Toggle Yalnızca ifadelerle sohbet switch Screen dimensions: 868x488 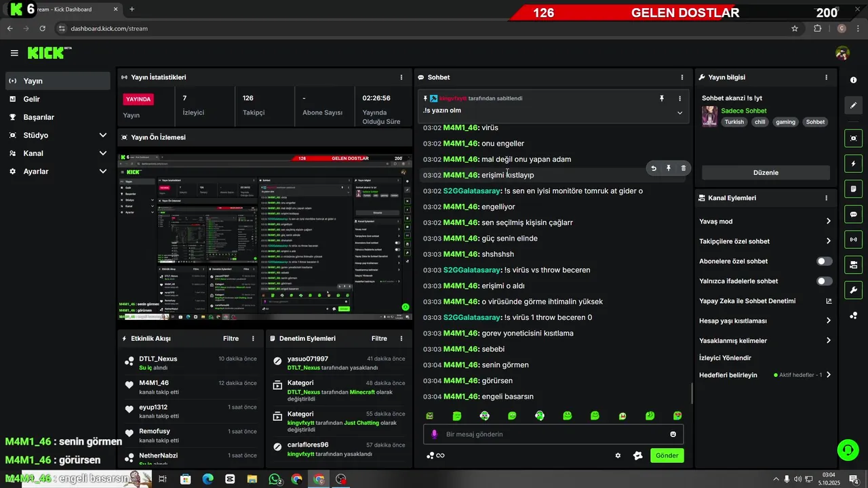(825, 281)
